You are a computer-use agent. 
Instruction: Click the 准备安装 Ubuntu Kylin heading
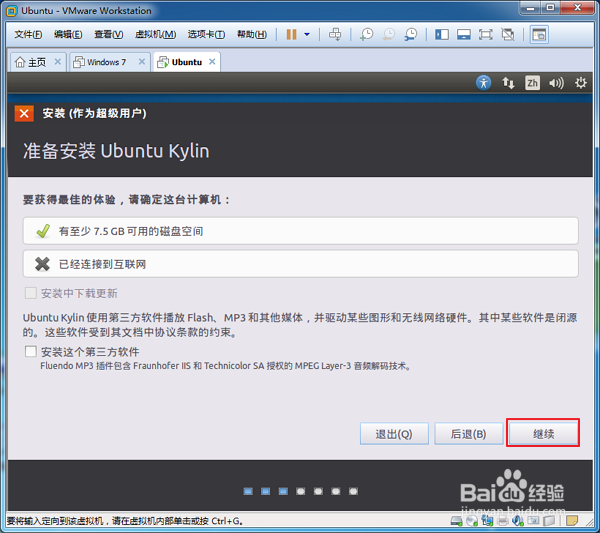tap(116, 151)
